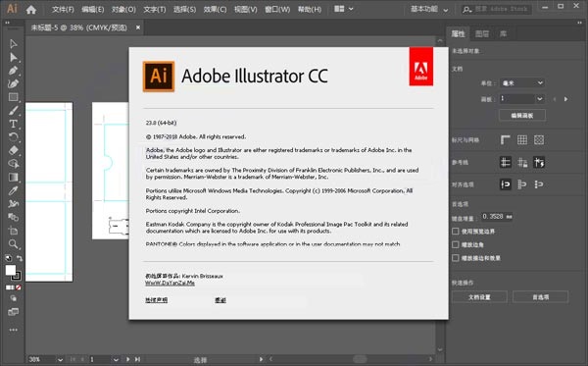
Task: Open the 法律声明 link in About dialog
Action: (x=157, y=300)
